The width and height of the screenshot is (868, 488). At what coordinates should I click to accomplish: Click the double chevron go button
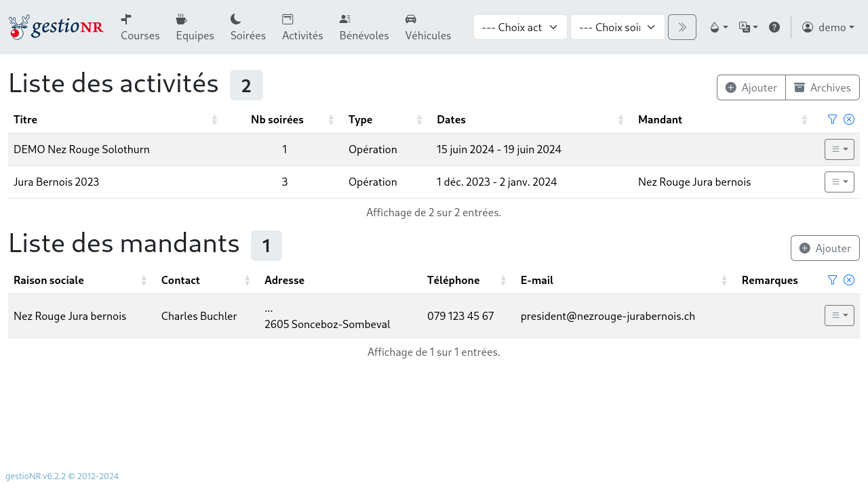pyautogui.click(x=682, y=27)
